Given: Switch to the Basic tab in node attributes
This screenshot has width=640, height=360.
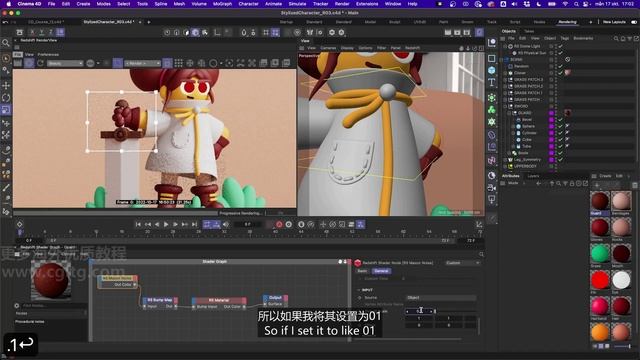Looking at the screenshot, I should tap(362, 271).
